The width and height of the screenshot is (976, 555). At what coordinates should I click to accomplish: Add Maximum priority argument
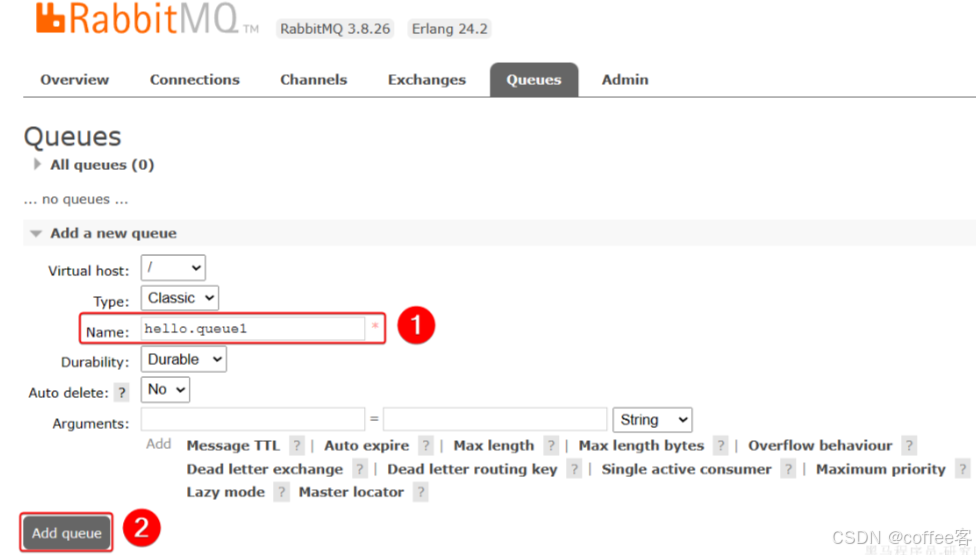coord(881,469)
